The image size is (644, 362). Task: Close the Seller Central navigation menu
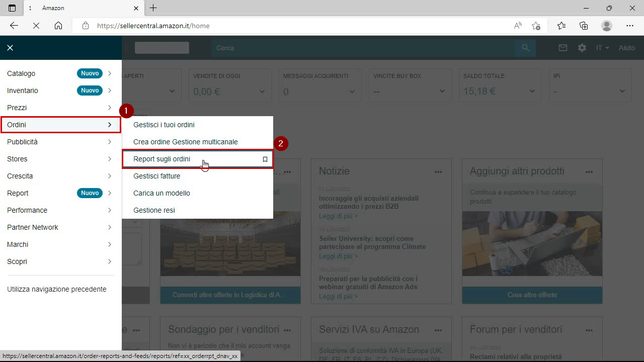pyautogui.click(x=10, y=48)
